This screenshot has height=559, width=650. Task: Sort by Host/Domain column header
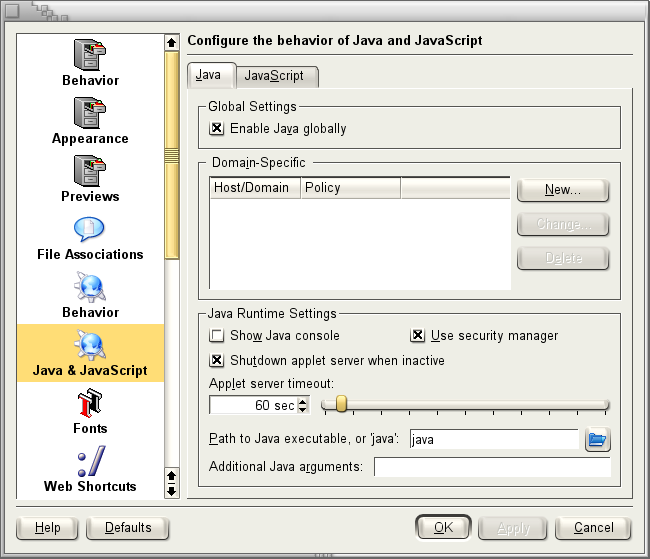(255, 188)
